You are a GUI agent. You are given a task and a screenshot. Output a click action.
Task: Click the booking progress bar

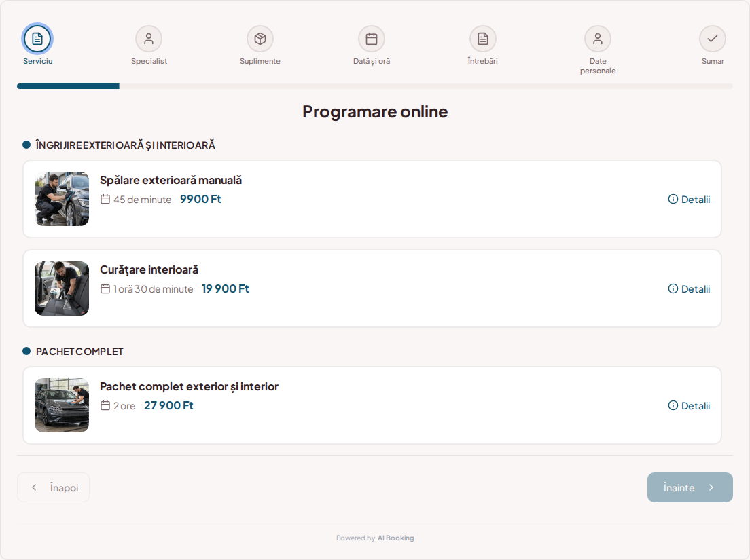(x=375, y=86)
